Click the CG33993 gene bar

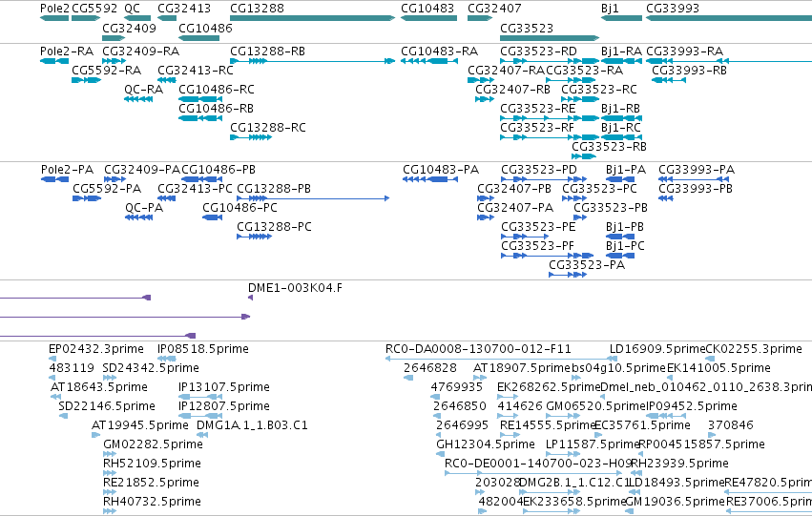pyautogui.click(x=729, y=18)
